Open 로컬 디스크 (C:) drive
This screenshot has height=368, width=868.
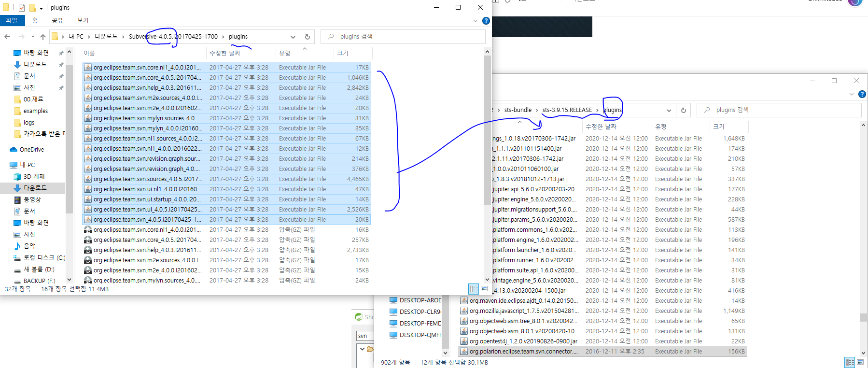pos(44,258)
